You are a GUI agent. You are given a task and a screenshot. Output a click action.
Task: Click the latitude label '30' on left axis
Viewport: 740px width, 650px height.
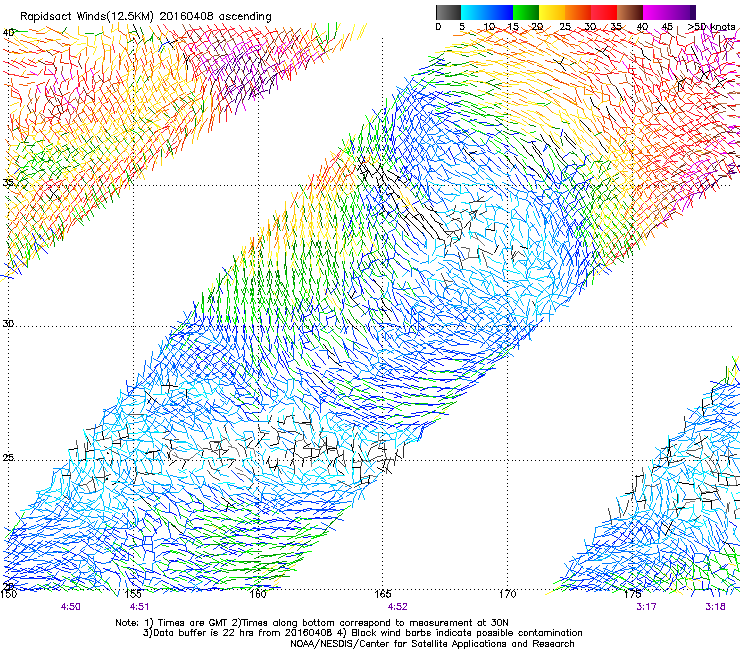click(8, 324)
